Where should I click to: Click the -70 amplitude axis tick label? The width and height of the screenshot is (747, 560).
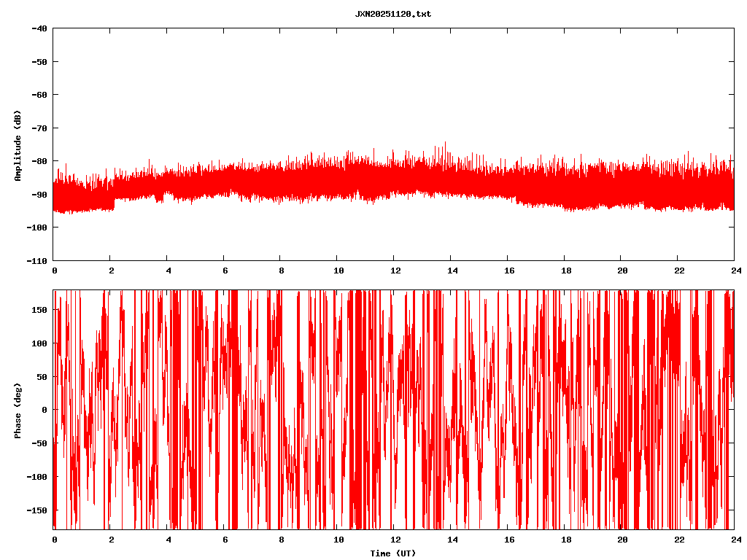[x=39, y=128]
